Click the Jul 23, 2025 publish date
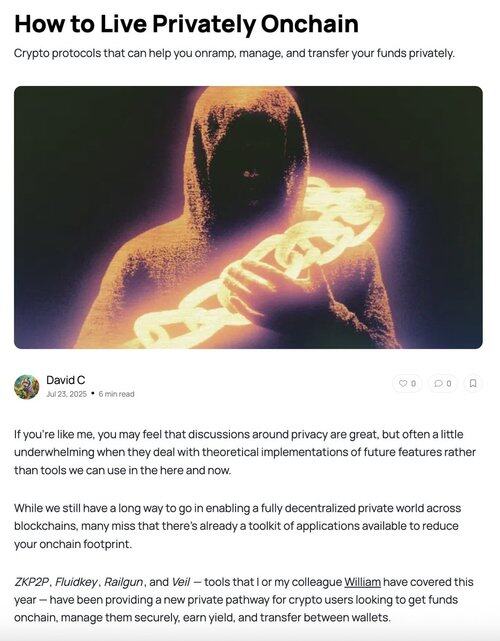 pyautogui.click(x=67, y=394)
